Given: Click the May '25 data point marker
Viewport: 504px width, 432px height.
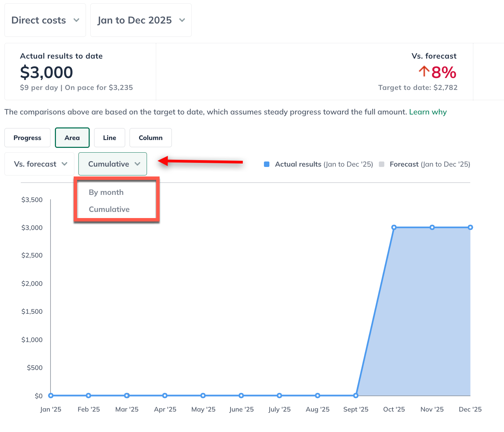Looking at the screenshot, I should (x=203, y=396).
